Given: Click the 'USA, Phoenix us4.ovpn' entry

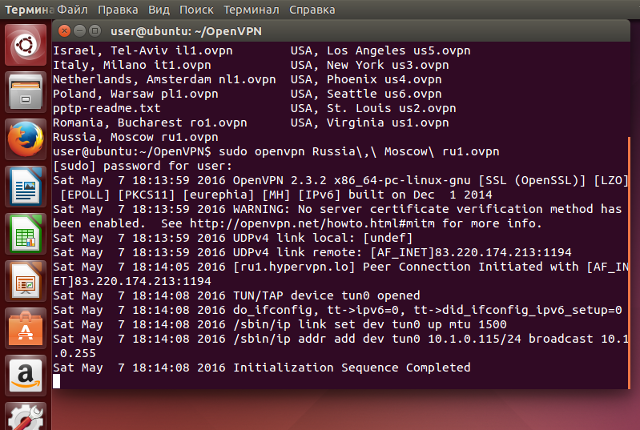Looking at the screenshot, I should (366, 79).
